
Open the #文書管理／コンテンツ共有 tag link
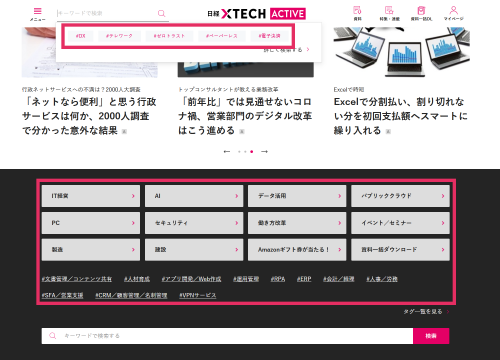click(x=77, y=279)
